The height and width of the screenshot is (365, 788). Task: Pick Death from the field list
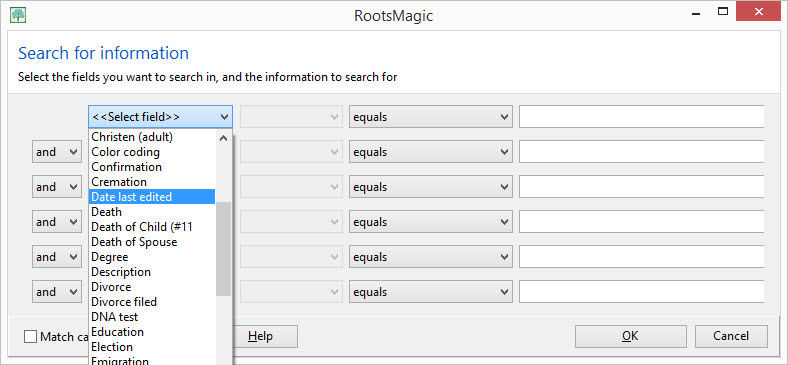click(152, 212)
